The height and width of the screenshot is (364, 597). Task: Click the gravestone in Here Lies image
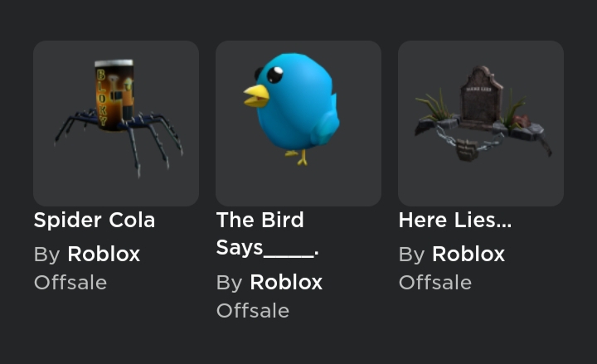[x=481, y=97]
